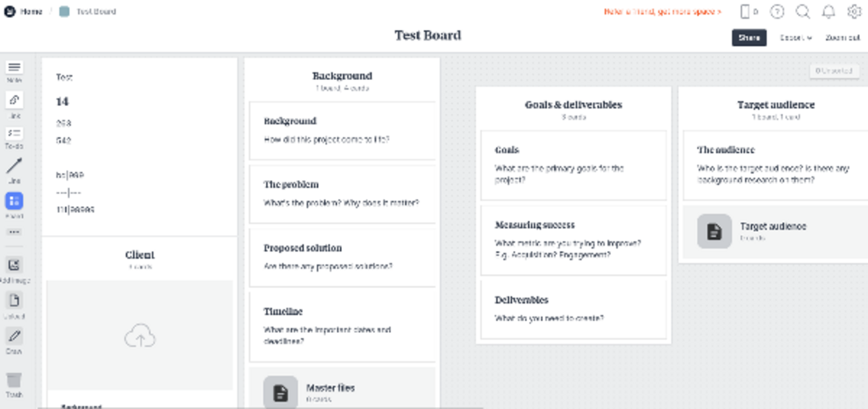Go to Home in the breadcrumb

tap(31, 11)
